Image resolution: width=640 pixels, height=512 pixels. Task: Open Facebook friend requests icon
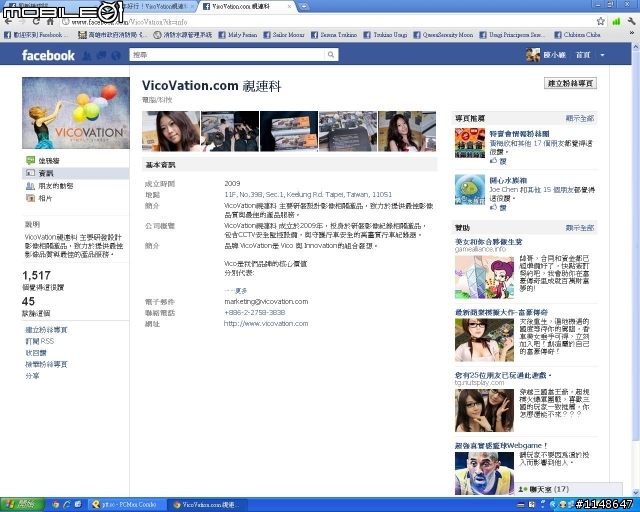87,56
